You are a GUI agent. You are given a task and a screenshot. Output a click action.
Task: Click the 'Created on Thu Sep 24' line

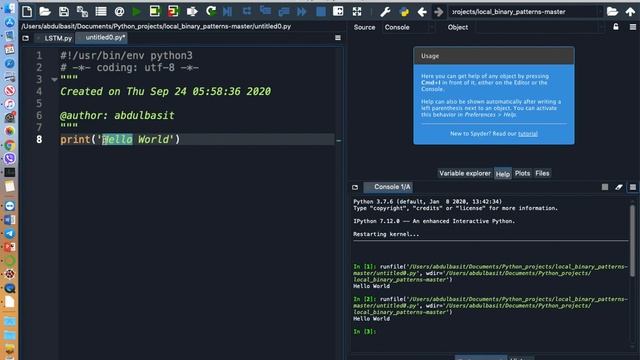click(x=165, y=91)
